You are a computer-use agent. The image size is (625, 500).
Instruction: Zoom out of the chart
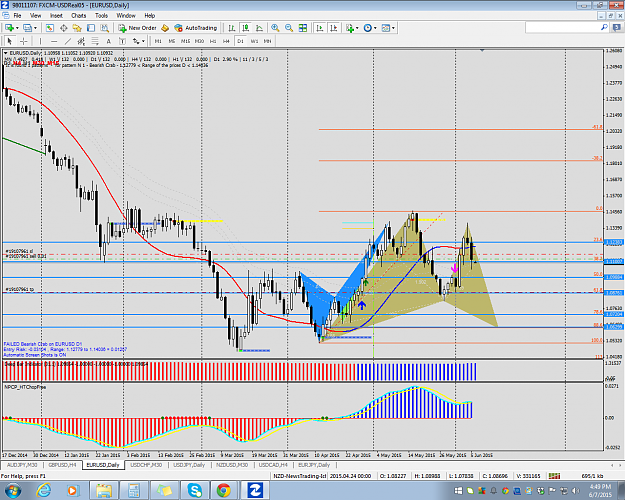(x=289, y=28)
